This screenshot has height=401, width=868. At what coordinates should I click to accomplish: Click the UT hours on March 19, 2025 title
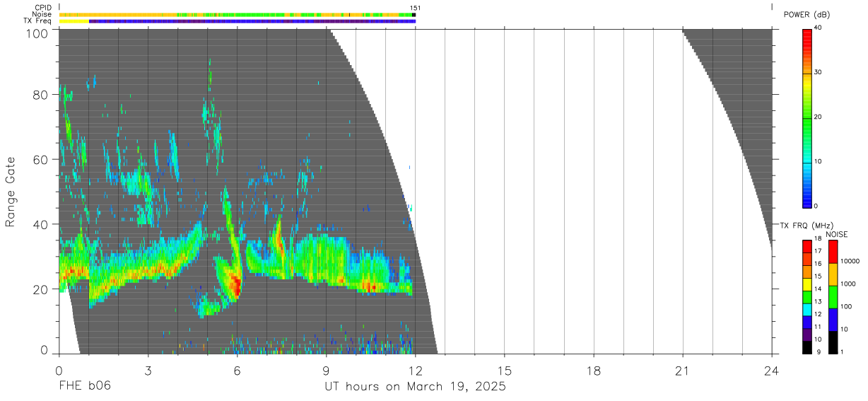(415, 387)
